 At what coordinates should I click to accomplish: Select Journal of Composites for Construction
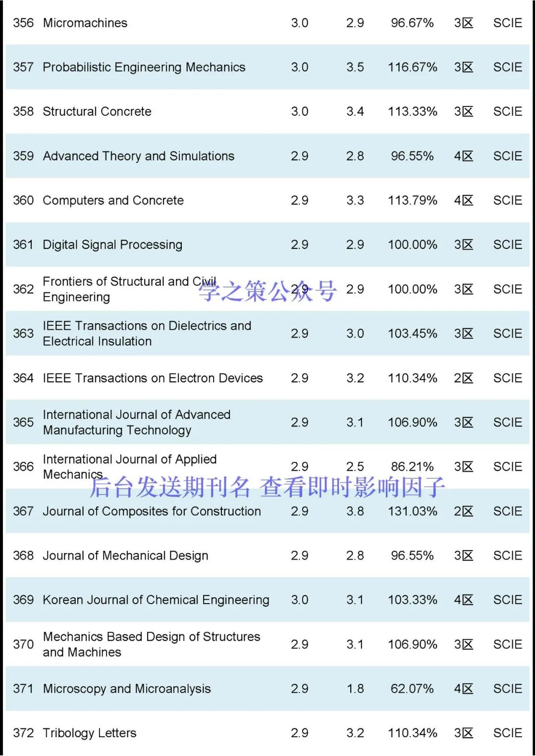tap(152, 511)
